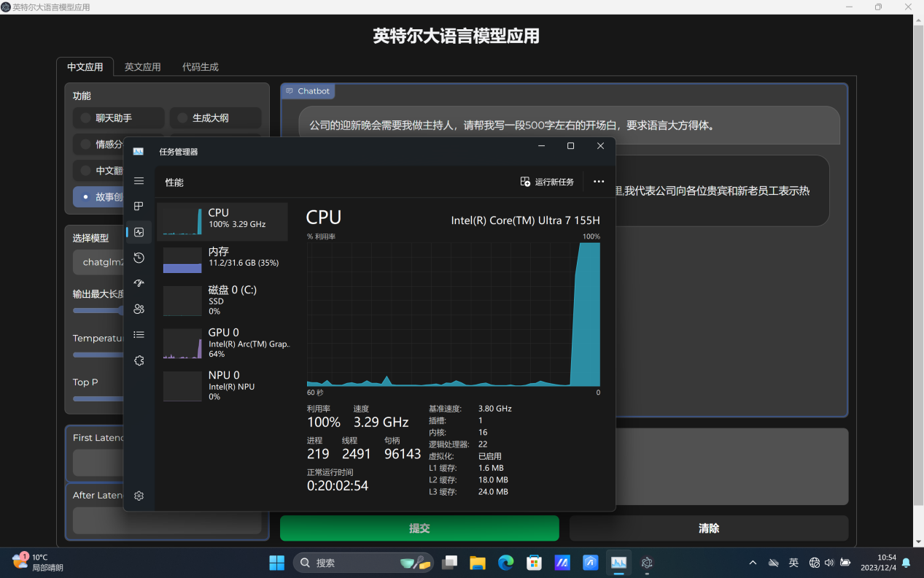This screenshot has height=578, width=924.
Task: Switch to the 英文应用 tab
Action: pyautogui.click(x=142, y=66)
